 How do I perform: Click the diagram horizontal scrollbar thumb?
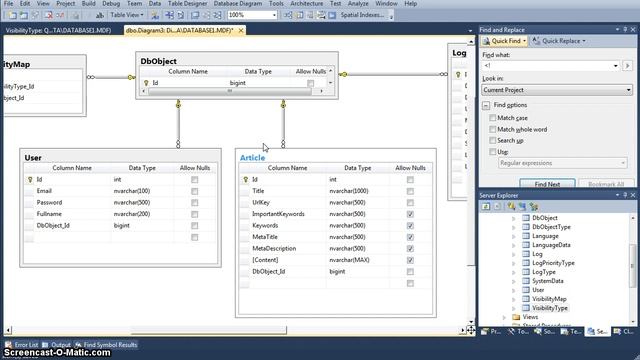point(209,330)
